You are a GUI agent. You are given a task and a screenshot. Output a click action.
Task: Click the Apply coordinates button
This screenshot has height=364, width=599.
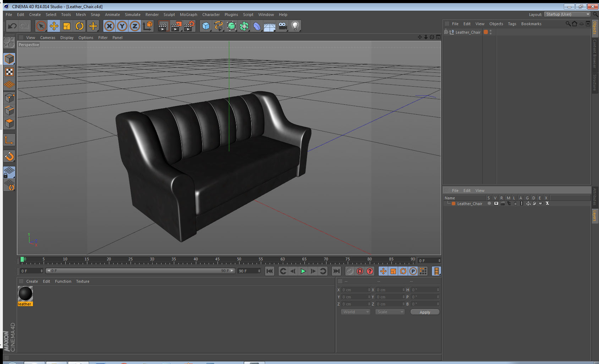tap(425, 312)
